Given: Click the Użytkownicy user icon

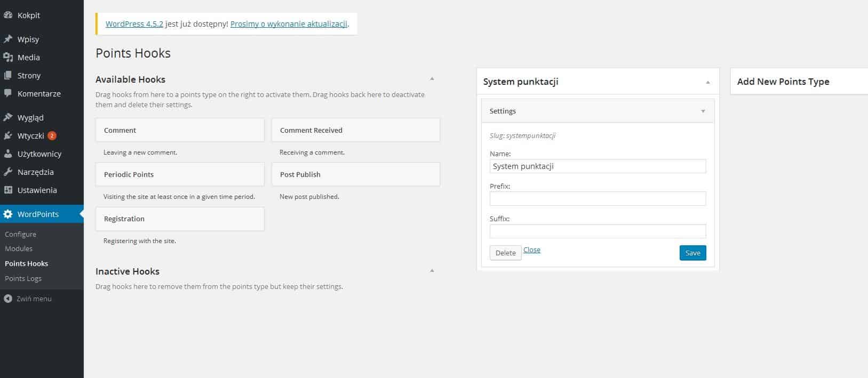Looking at the screenshot, I should coord(8,154).
